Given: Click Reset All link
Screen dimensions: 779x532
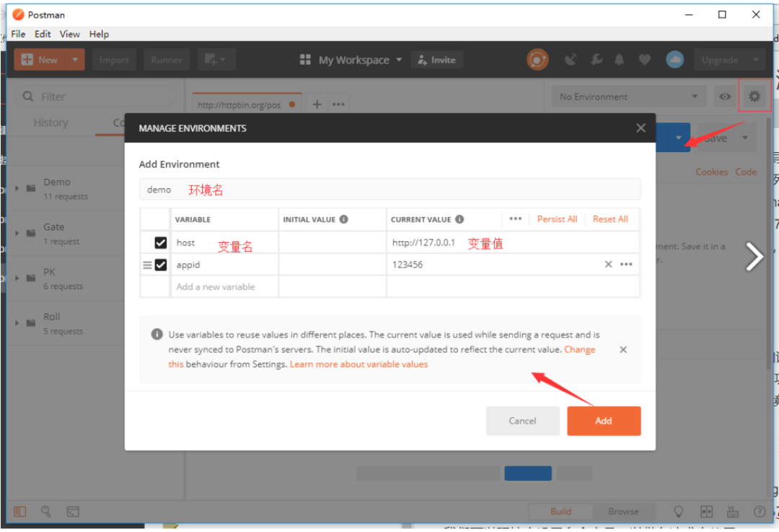Looking at the screenshot, I should pyautogui.click(x=610, y=219).
